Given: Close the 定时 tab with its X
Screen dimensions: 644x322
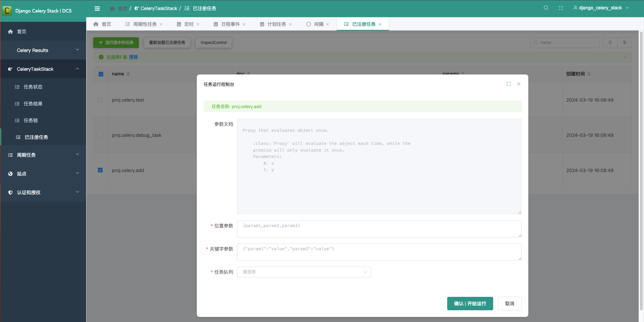Looking at the screenshot, I should [198, 24].
